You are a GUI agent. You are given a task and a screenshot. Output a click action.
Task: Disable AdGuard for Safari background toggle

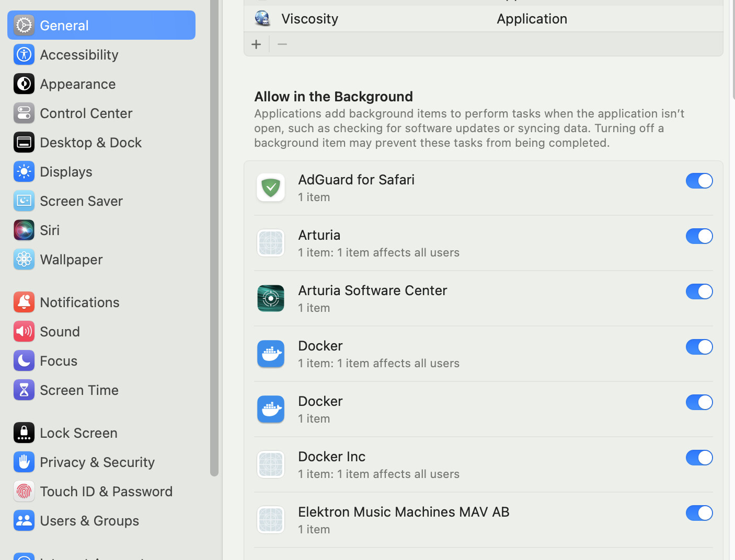click(699, 181)
